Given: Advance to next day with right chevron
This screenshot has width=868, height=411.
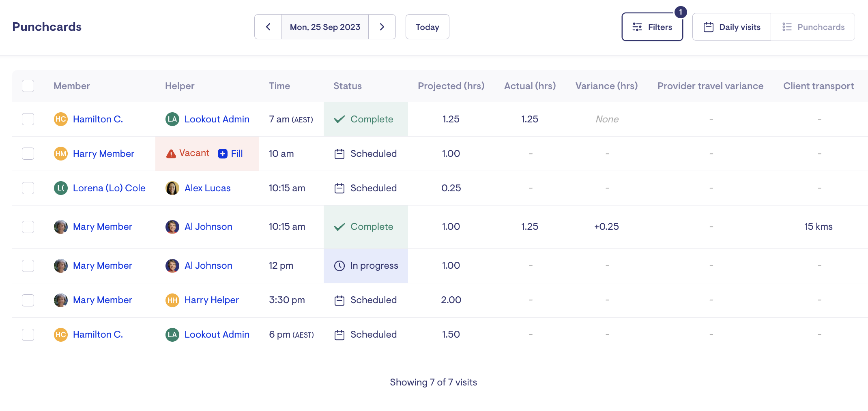Looking at the screenshot, I should pyautogui.click(x=382, y=27).
